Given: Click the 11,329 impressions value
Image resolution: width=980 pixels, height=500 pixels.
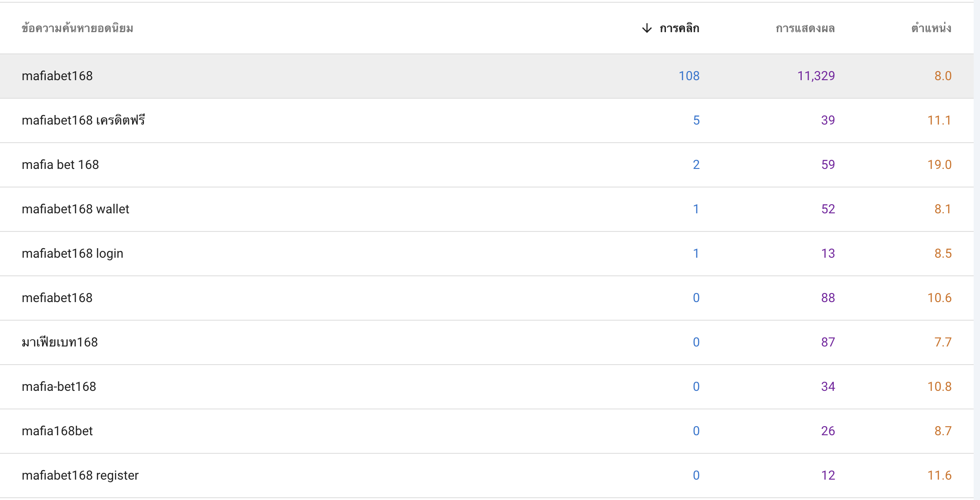Looking at the screenshot, I should click(816, 76).
